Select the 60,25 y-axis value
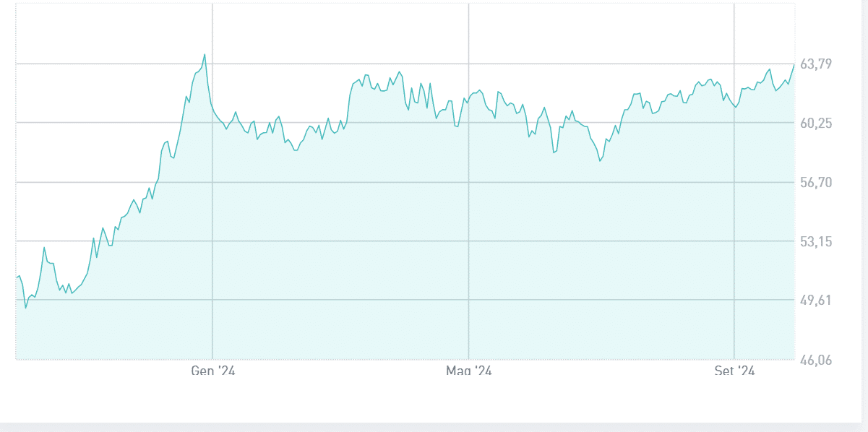The image size is (868, 432). tap(816, 124)
